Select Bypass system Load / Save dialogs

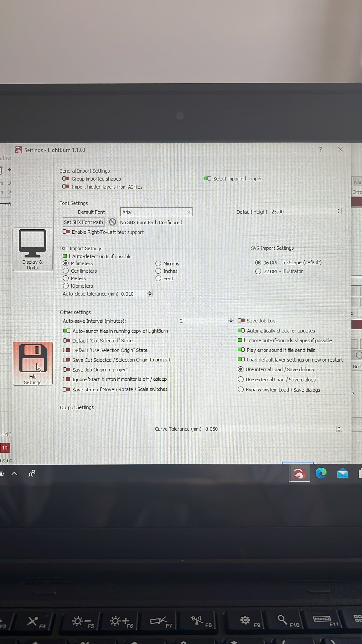point(241,389)
